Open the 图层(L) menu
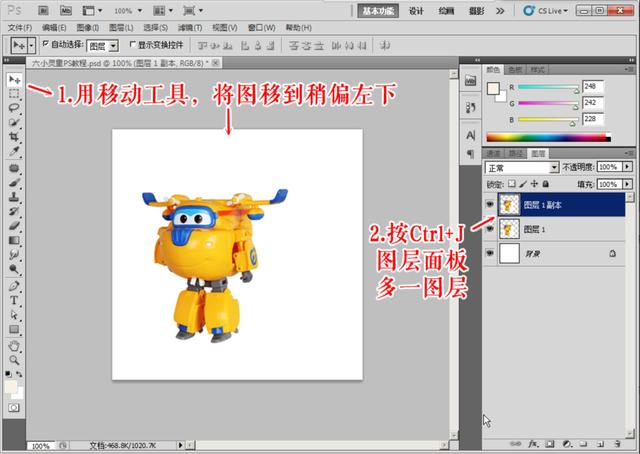The height and width of the screenshot is (454, 640). [121, 28]
